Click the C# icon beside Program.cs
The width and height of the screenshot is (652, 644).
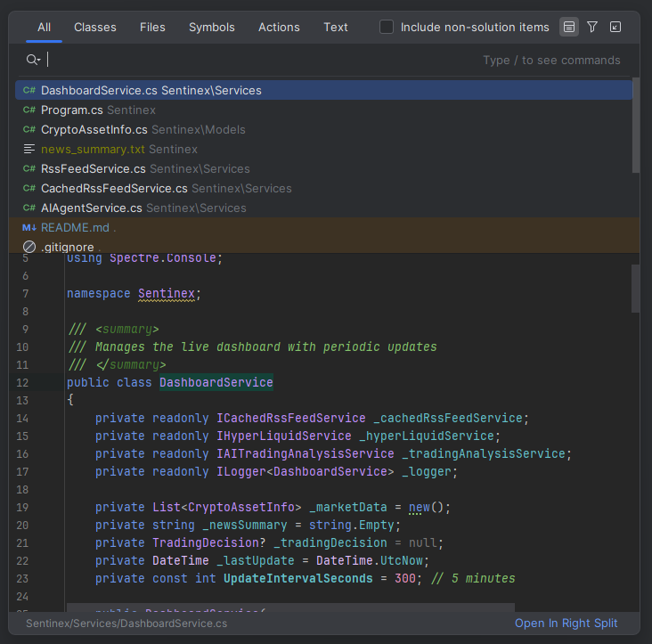(x=29, y=110)
